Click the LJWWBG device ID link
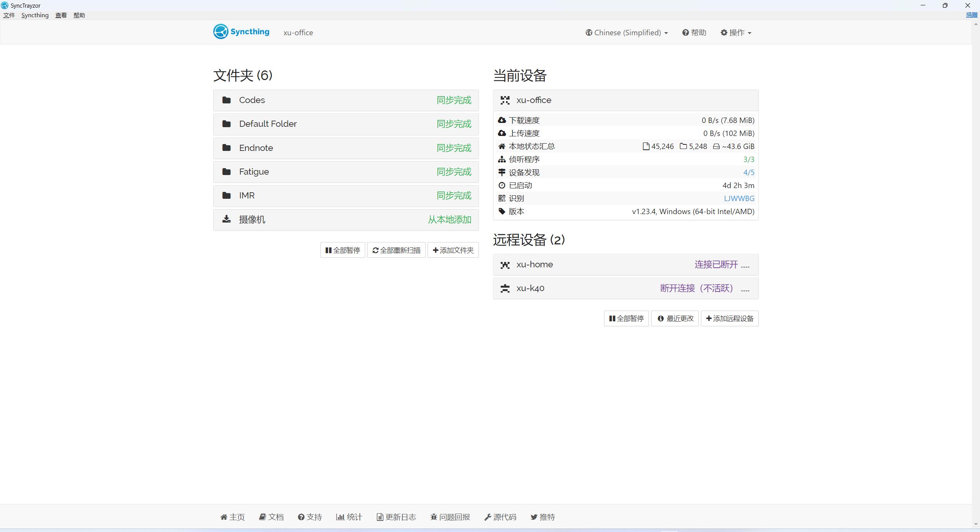 (739, 198)
